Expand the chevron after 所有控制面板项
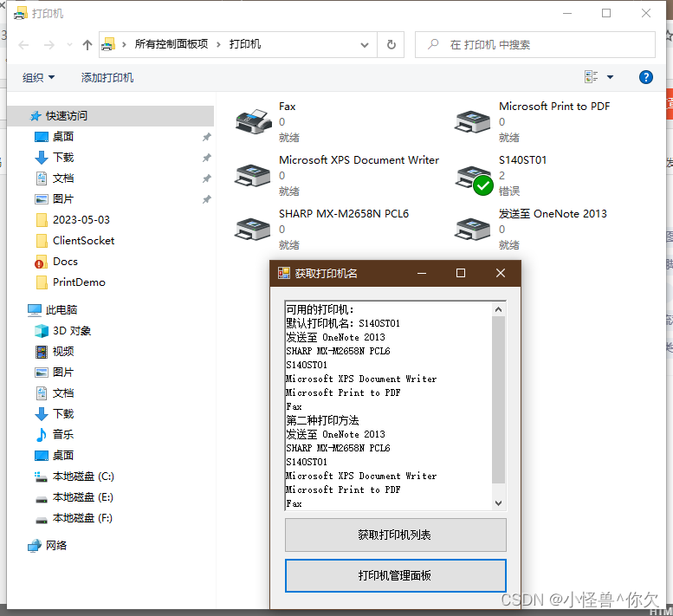The image size is (673, 616). (218, 44)
